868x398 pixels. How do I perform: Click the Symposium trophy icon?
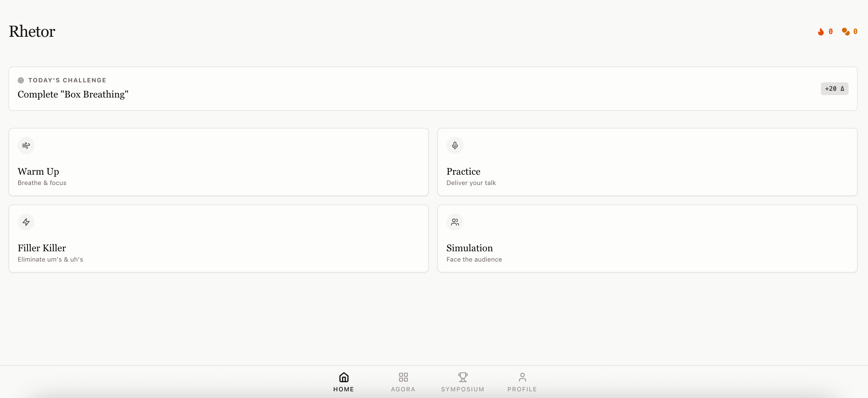tap(463, 377)
